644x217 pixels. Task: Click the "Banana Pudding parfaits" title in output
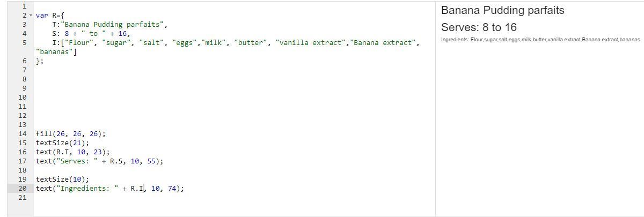tap(502, 11)
